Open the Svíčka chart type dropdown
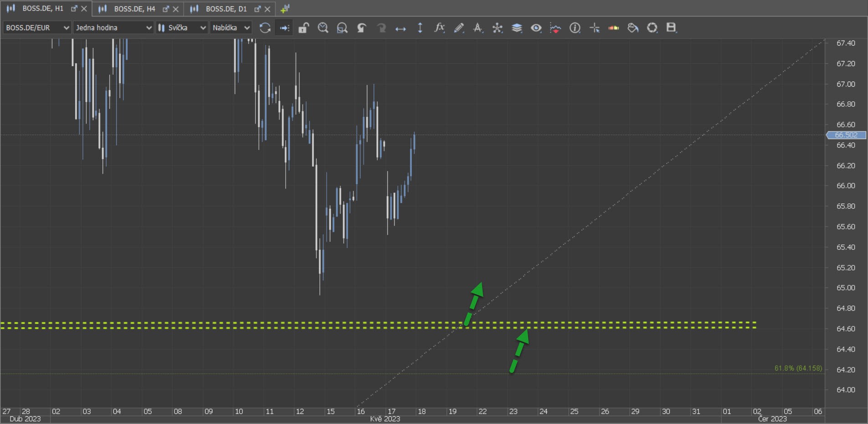 pos(182,28)
